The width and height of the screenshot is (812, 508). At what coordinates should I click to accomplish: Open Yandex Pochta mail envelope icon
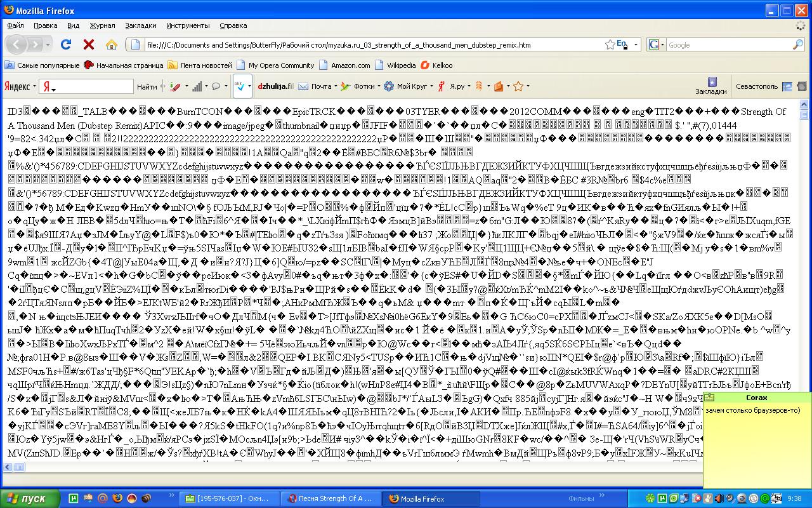pyautogui.click(x=303, y=86)
